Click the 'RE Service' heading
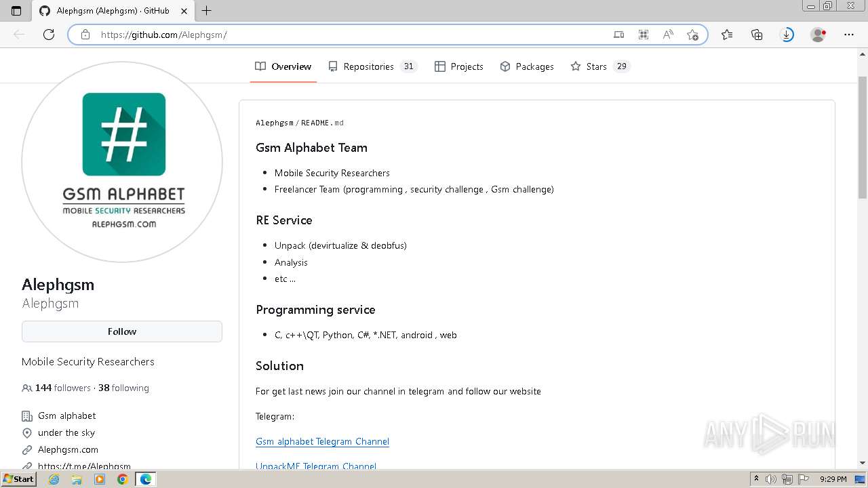The image size is (868, 488). [284, 220]
